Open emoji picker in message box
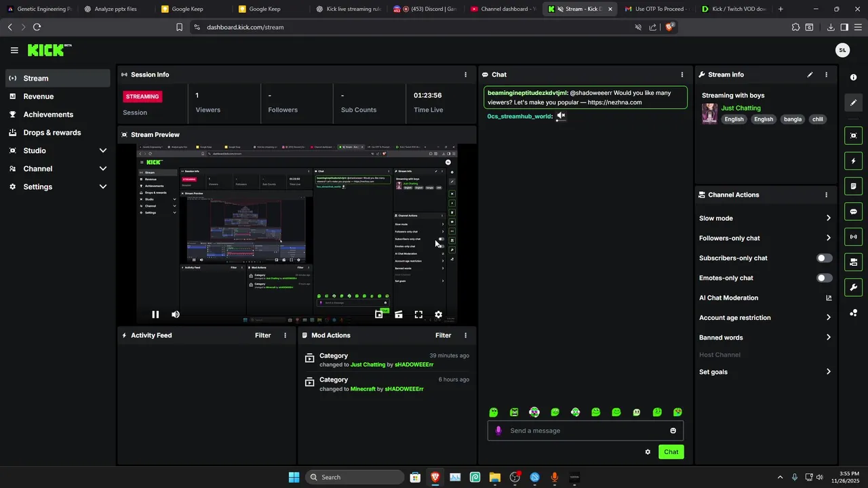868x488 pixels. tap(673, 430)
